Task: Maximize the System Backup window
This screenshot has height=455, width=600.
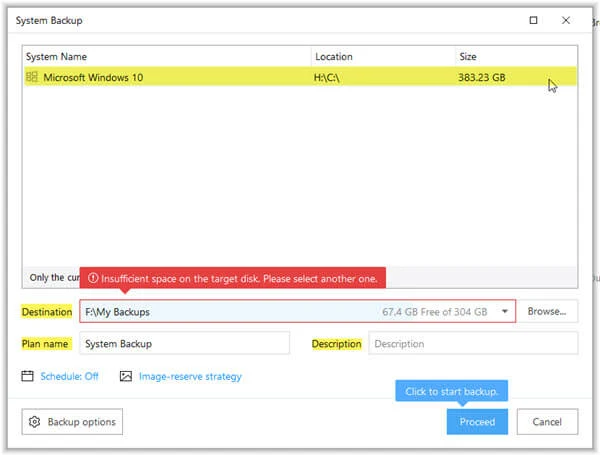Action: pyautogui.click(x=533, y=20)
